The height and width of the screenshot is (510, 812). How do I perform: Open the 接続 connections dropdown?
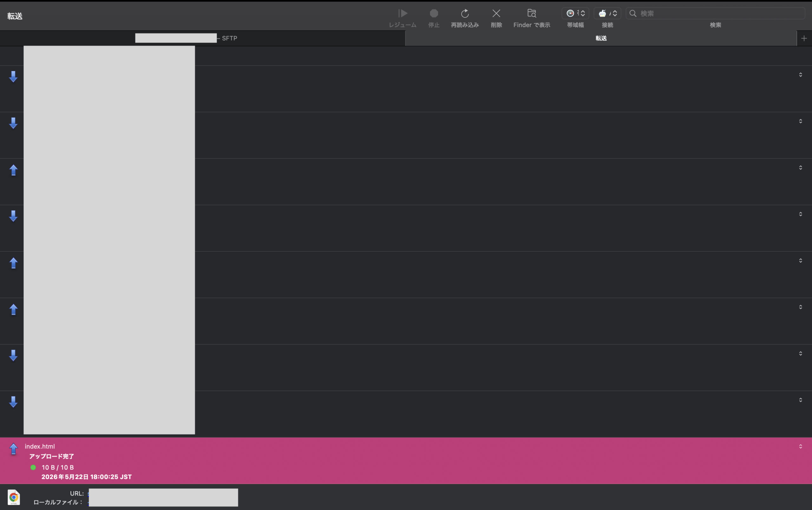click(x=607, y=13)
